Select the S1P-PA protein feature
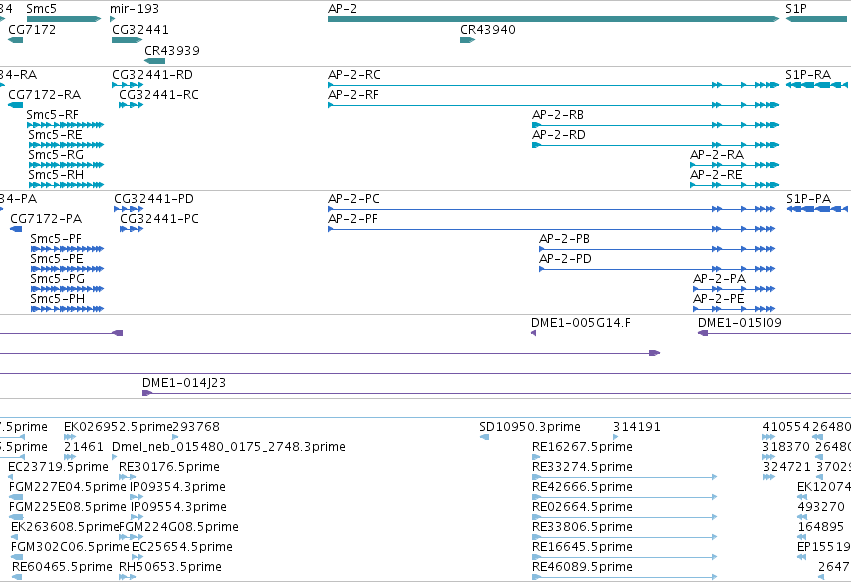Viewport: 851px width, 582px height. [x=817, y=209]
